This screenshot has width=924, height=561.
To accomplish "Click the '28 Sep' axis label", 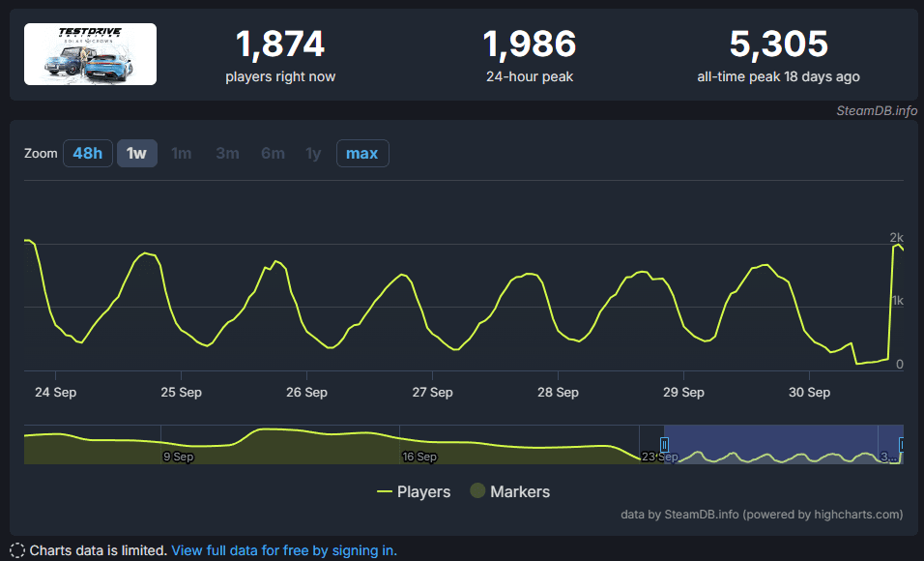I will coord(558,393).
